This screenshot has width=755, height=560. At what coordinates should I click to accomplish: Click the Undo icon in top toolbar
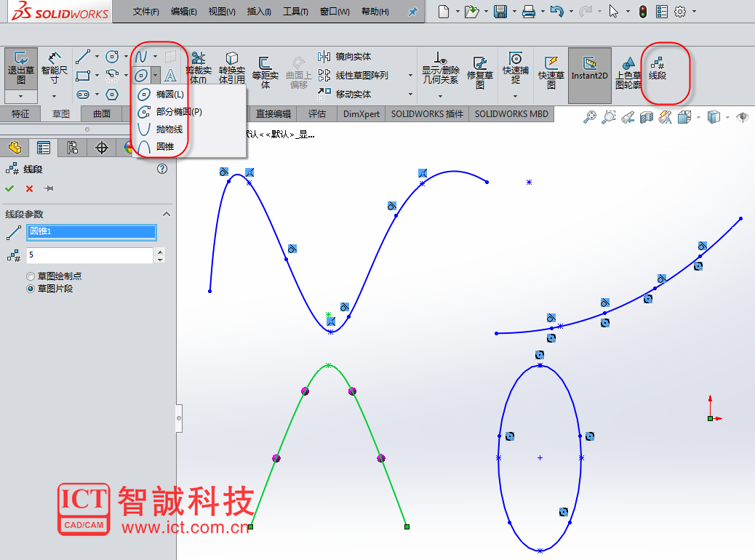coord(556,11)
